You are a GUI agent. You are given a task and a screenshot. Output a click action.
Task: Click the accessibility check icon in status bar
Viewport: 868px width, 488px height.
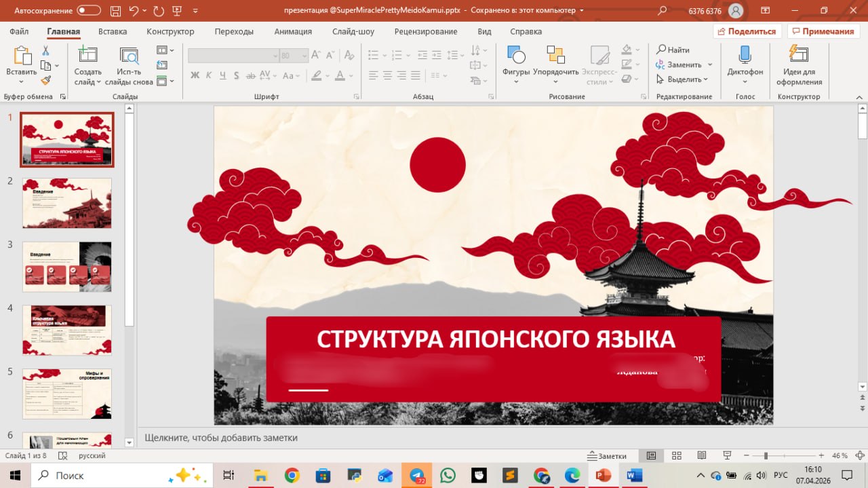62,455
